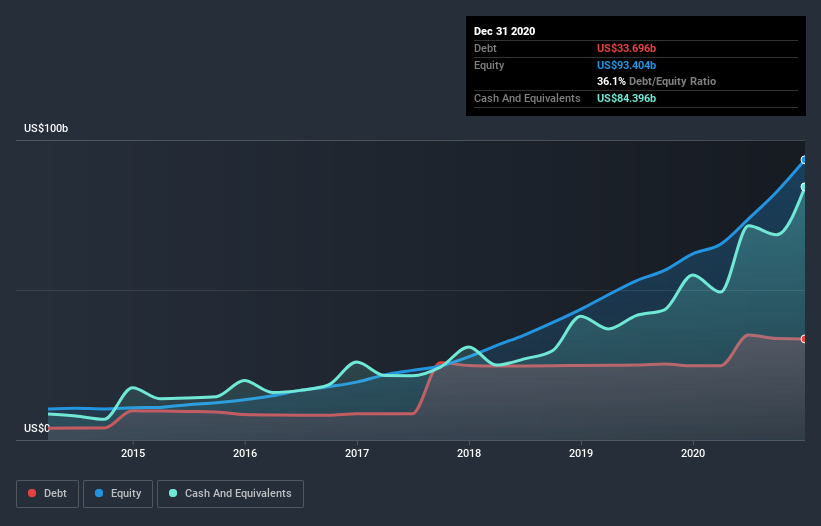Select the Debt endpoint marker at Dec 2020
Viewport: 821px width, 526px height.
pos(804,339)
